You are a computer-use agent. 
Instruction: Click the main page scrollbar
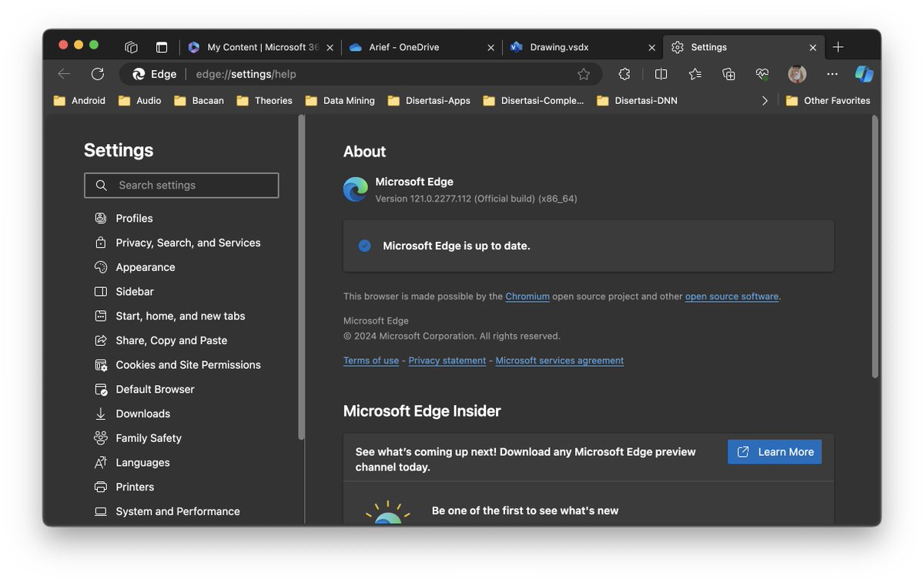(875, 246)
